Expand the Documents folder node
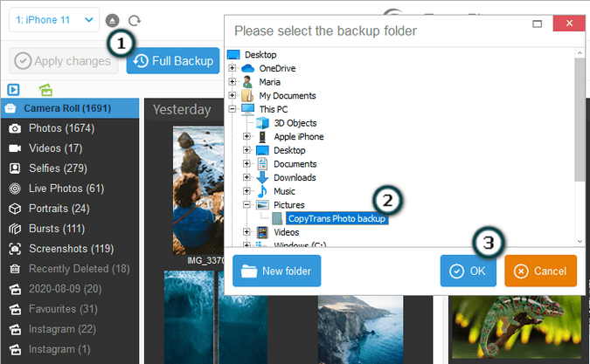The image size is (590, 364). coord(246,163)
